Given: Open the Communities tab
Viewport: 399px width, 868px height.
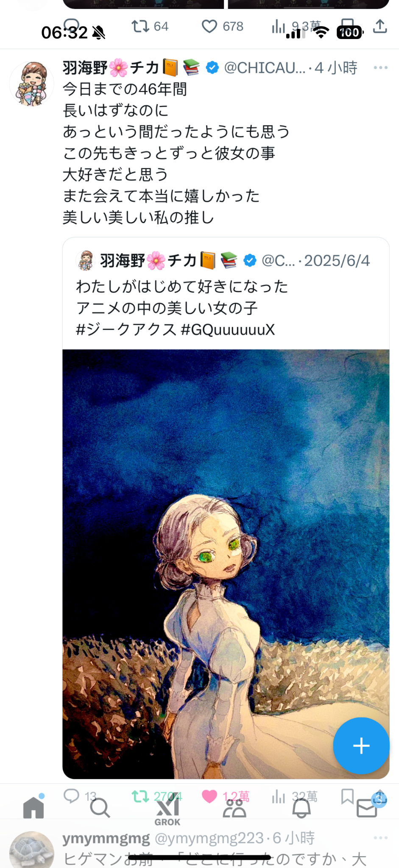Looking at the screenshot, I should (x=234, y=808).
